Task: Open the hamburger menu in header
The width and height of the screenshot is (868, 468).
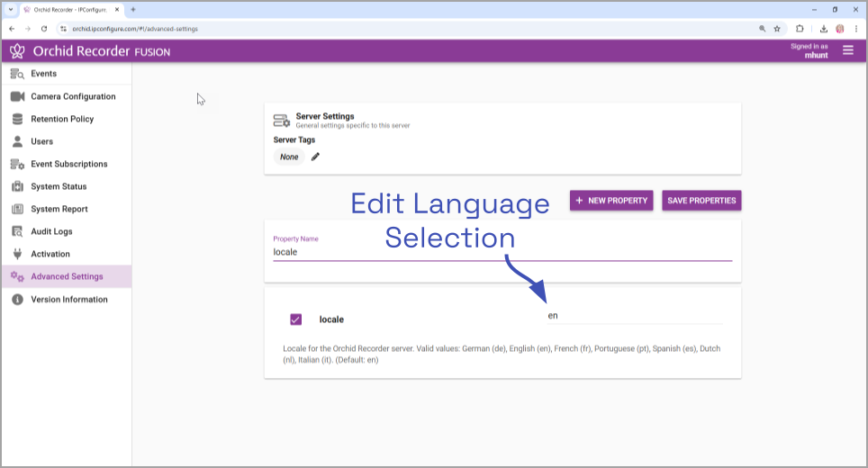Action: pyautogui.click(x=847, y=50)
